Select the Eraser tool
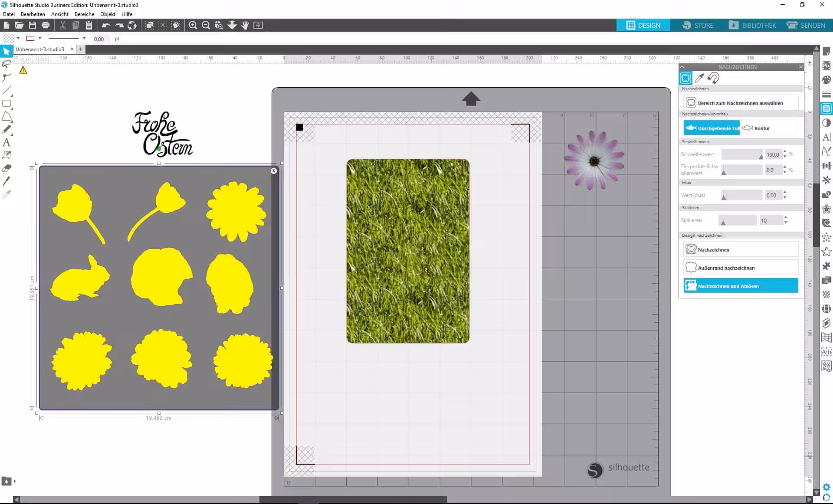The image size is (833, 504). [7, 168]
